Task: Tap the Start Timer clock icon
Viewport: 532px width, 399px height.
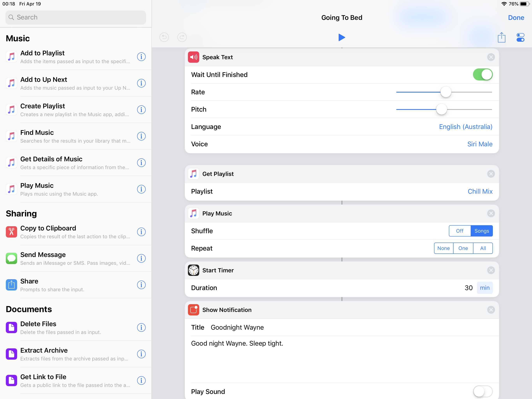Action: 193,270
